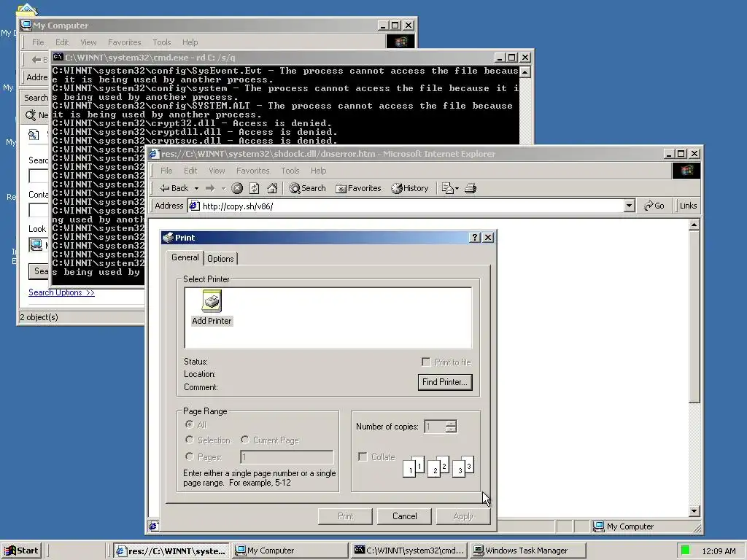
Task: Click the cmd window title bar icon
Action: [x=58, y=57]
